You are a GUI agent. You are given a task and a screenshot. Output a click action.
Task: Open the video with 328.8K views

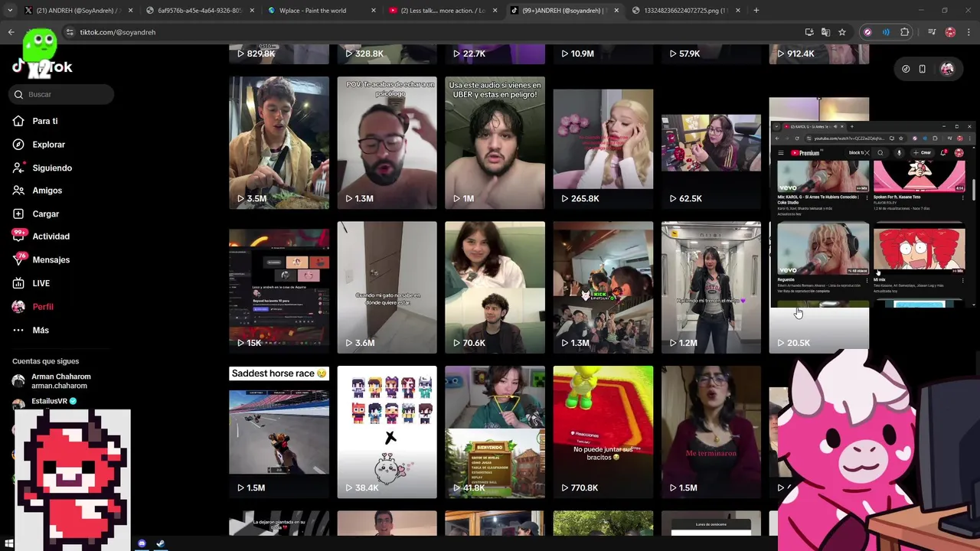pos(387,54)
